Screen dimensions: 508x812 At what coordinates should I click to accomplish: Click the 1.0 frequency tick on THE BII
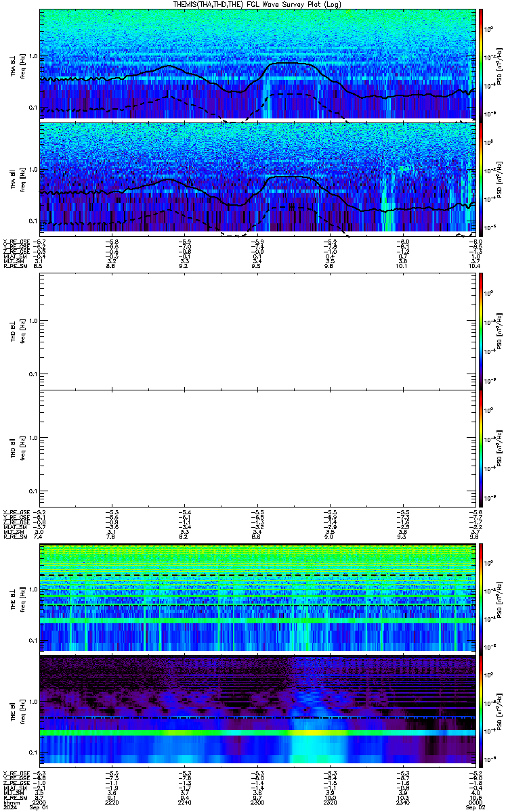click(x=33, y=702)
